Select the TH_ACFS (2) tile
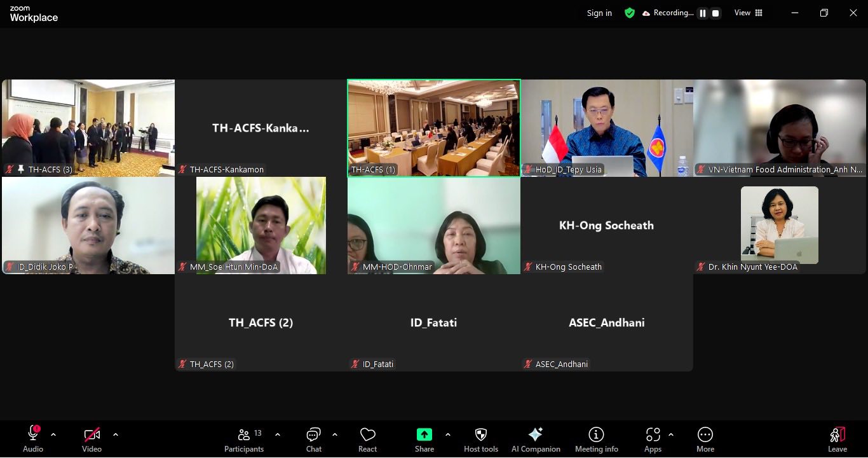The width and height of the screenshot is (868, 458). [x=261, y=323]
